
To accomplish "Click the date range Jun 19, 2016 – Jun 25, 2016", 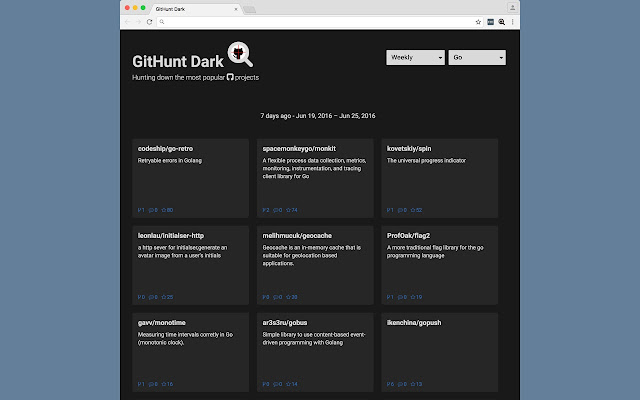I will pos(336,116).
